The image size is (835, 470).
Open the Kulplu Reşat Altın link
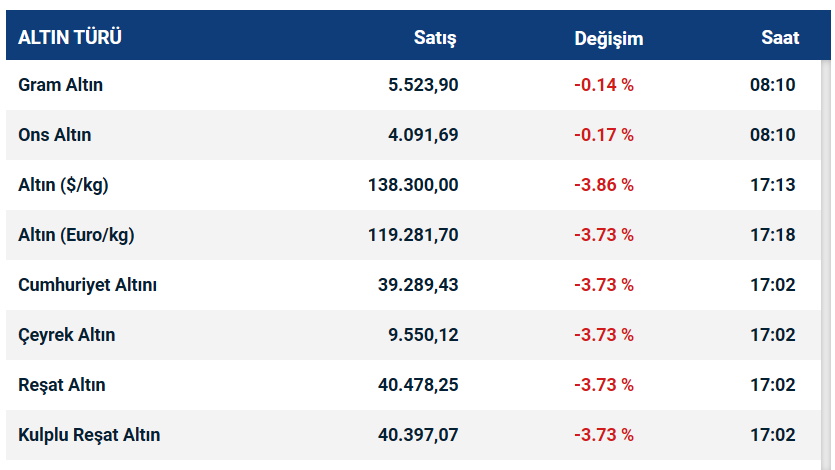(89, 435)
